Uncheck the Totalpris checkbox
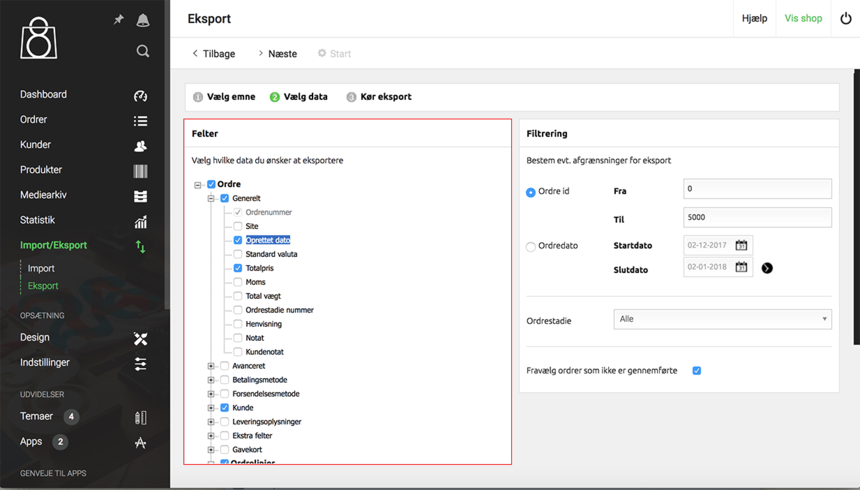The width and height of the screenshot is (860, 490). point(238,268)
